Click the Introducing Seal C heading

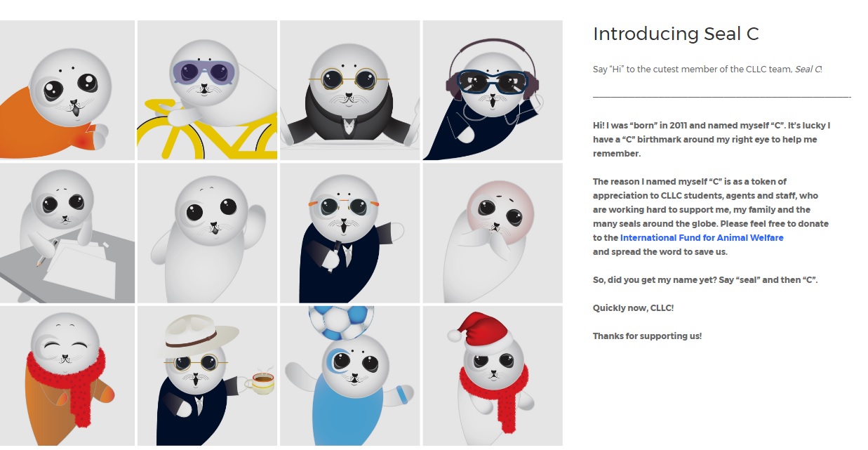pyautogui.click(x=676, y=34)
